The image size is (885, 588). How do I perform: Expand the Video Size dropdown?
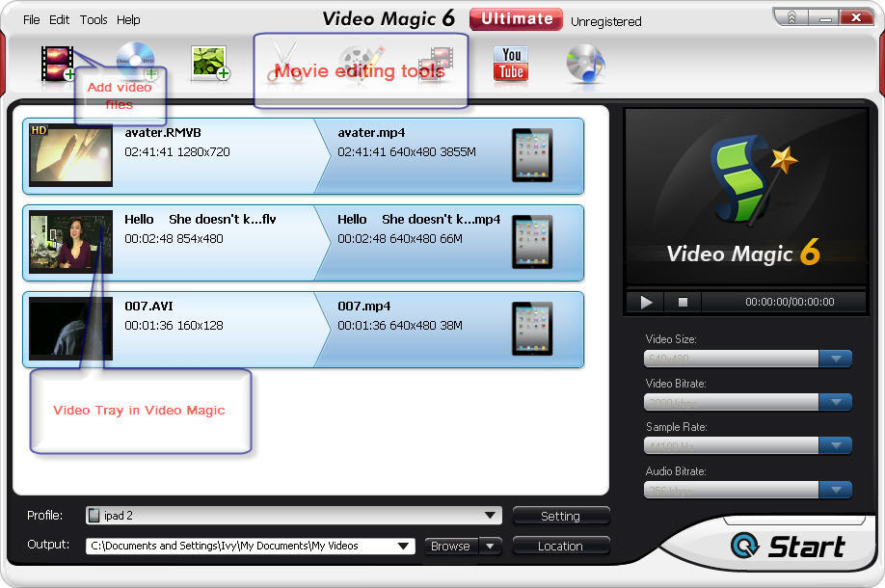click(836, 359)
